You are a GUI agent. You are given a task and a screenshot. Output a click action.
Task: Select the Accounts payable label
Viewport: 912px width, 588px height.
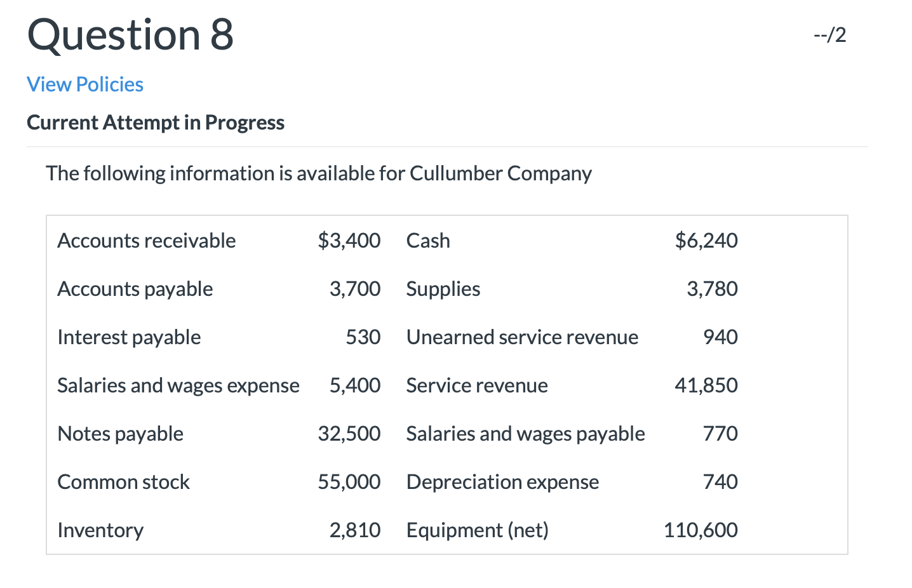coord(135,289)
